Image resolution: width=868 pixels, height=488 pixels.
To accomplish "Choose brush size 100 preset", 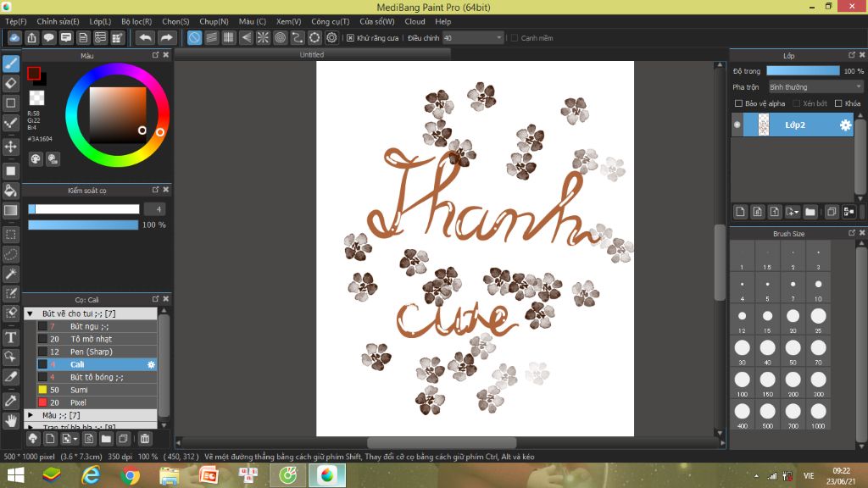I will [742, 384].
